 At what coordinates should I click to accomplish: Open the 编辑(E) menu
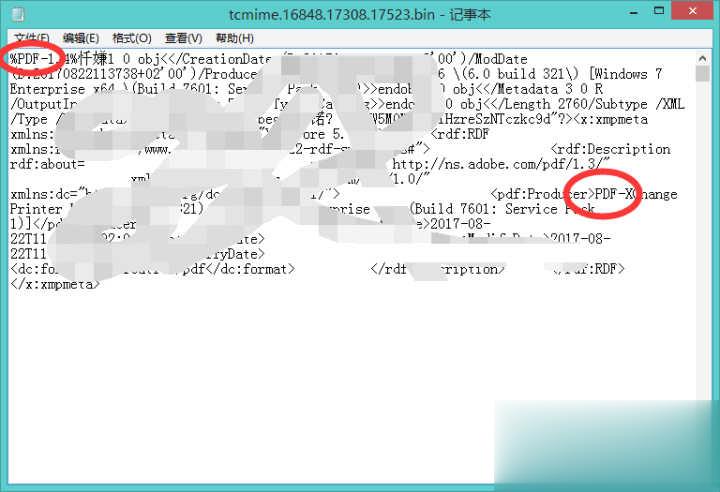[81, 38]
